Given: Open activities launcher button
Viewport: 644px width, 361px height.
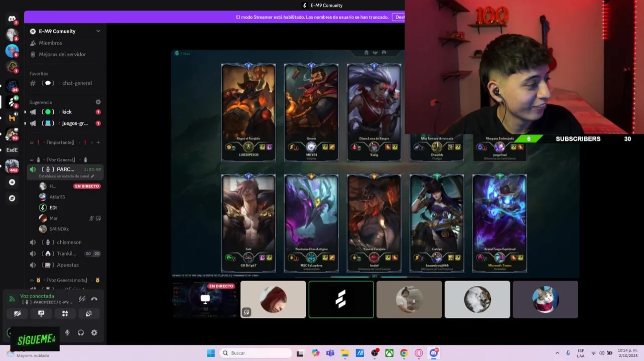Looking at the screenshot, I should pos(65,313).
